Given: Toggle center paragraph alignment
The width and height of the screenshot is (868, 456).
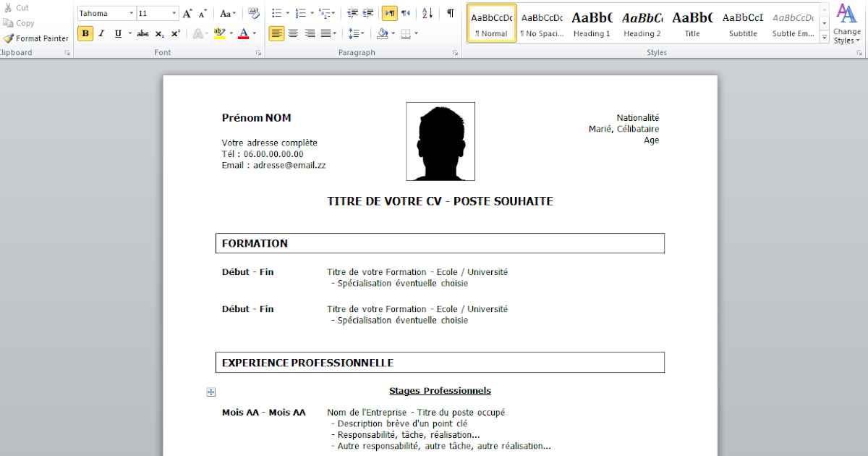Looking at the screenshot, I should tap(293, 33).
